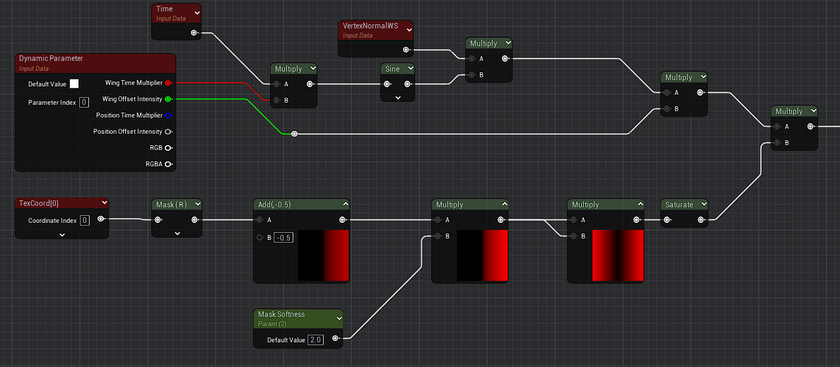Select the Saturate node title
840x367 pixels.
pyautogui.click(x=679, y=205)
